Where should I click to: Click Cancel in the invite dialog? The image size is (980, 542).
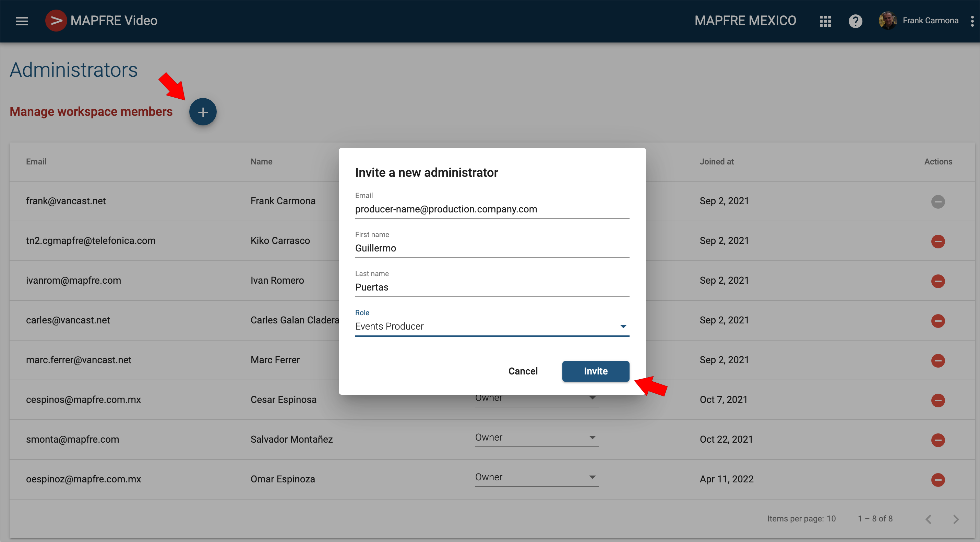coord(523,371)
